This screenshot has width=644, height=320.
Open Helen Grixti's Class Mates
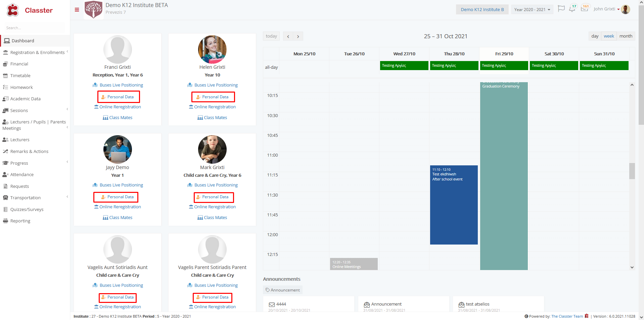(x=212, y=118)
